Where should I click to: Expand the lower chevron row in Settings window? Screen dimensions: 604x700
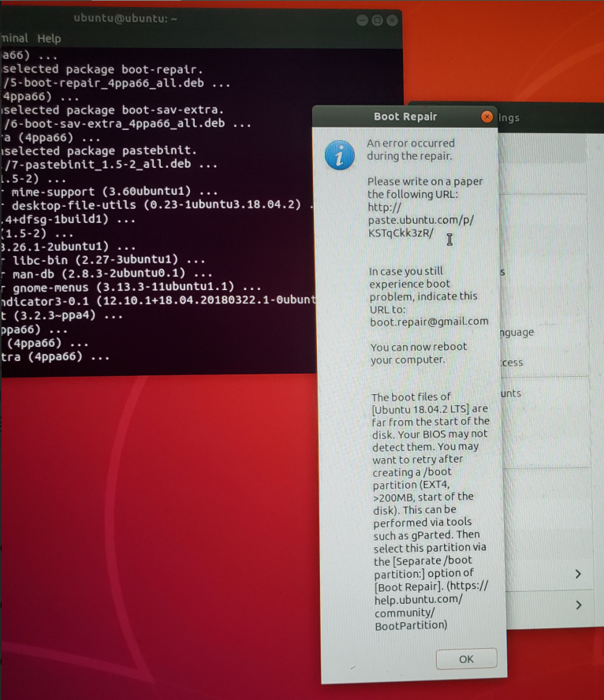tap(579, 605)
